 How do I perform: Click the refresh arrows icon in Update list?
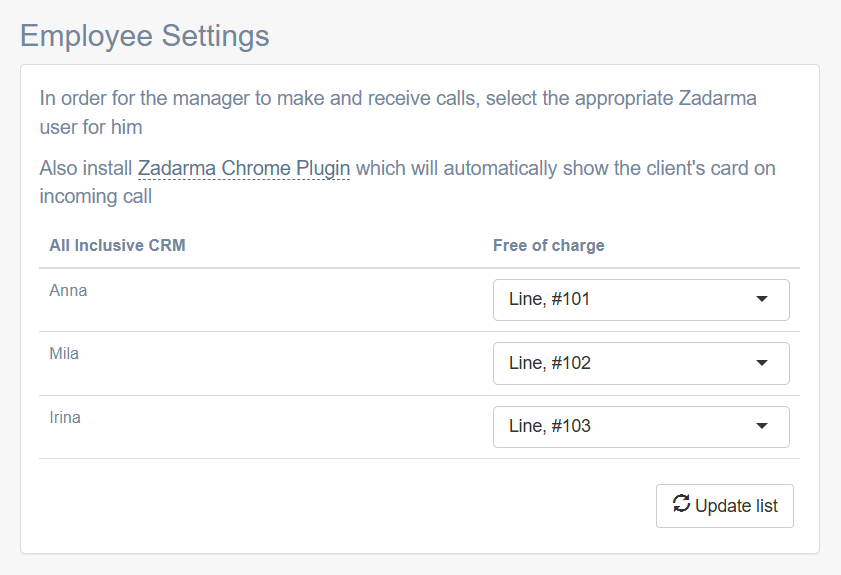(681, 504)
